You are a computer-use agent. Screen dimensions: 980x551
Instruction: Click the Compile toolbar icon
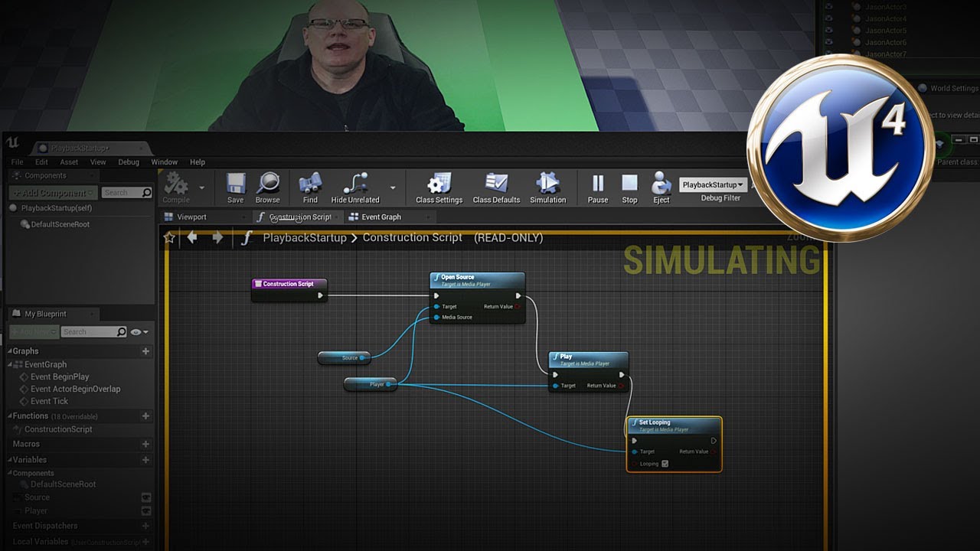pyautogui.click(x=176, y=184)
